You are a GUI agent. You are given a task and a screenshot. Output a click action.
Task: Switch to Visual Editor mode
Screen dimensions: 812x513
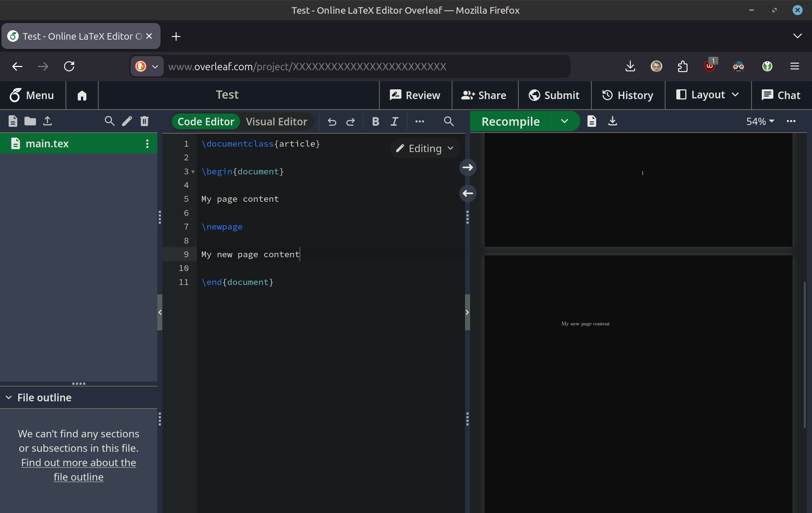click(x=276, y=122)
